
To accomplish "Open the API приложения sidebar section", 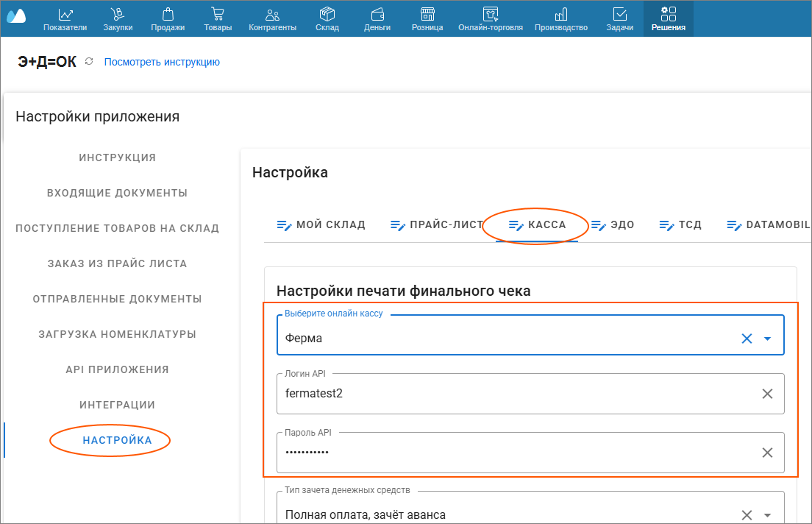I will 117,369.
